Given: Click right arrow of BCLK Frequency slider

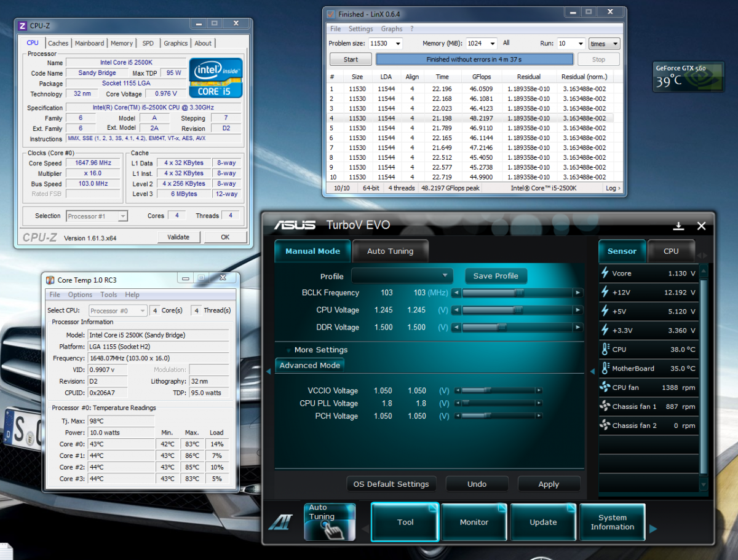Looking at the screenshot, I should 578,293.
